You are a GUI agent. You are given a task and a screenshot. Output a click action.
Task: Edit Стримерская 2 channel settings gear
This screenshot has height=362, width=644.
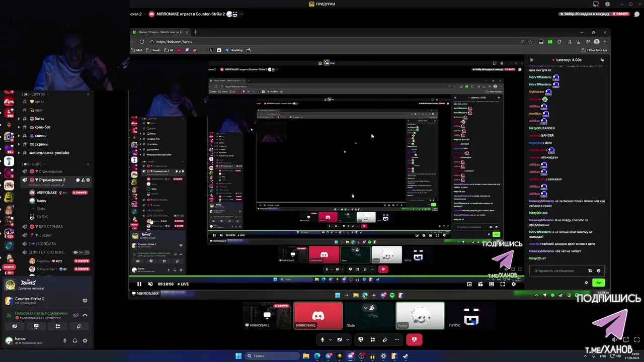[88, 180]
